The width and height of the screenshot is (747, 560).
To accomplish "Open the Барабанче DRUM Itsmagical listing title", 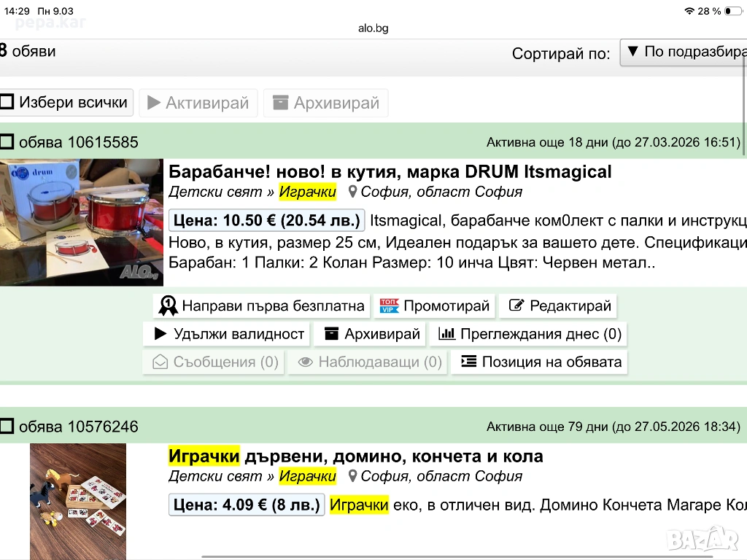I will 390,172.
